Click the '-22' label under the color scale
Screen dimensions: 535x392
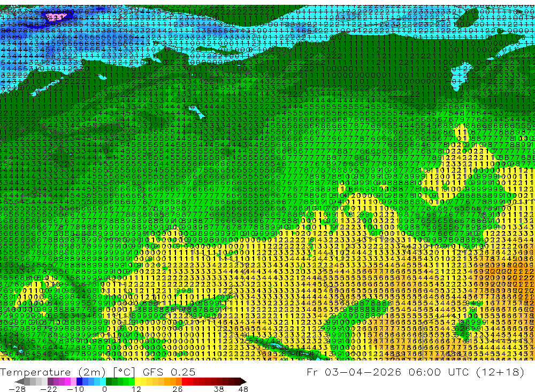49,389
